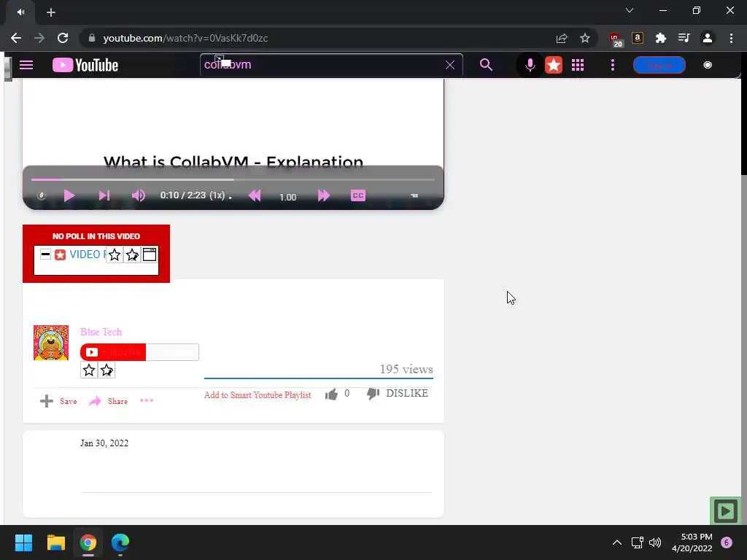747x560 pixels.
Task: Open the Blue Tech channel avatar
Action: tap(51, 343)
